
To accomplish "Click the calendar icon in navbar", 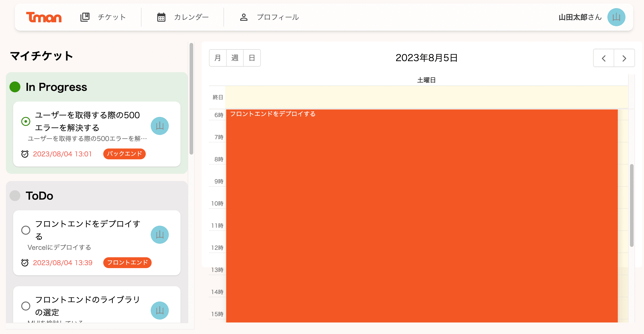I will pyautogui.click(x=161, y=17).
